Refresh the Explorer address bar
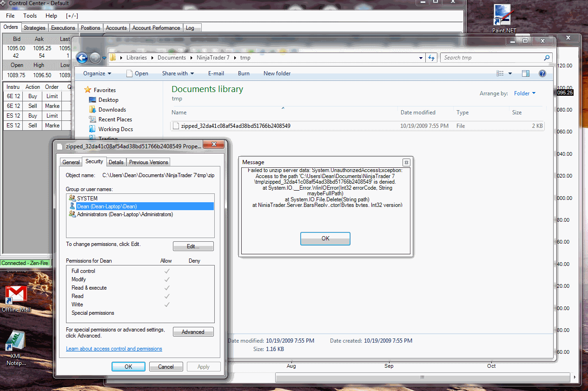This screenshot has height=391, width=588. click(431, 58)
